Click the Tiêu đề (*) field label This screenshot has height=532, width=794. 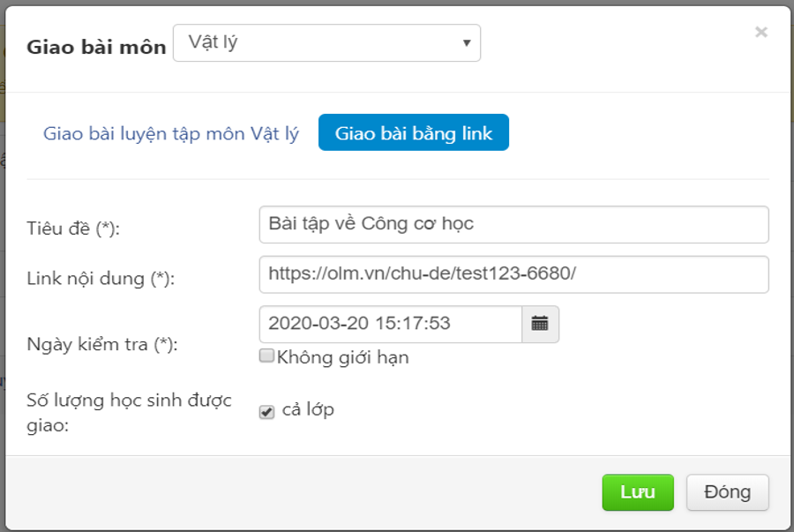pyautogui.click(x=73, y=228)
